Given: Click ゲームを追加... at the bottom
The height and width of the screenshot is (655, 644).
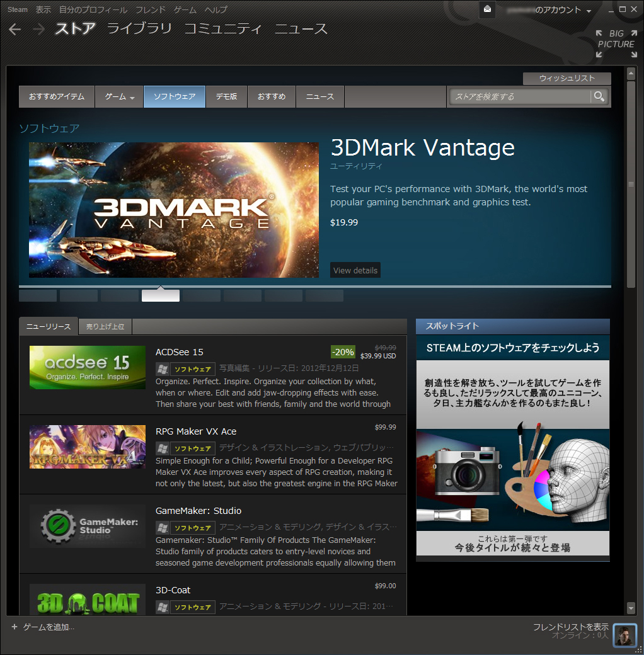Looking at the screenshot, I should [49, 627].
